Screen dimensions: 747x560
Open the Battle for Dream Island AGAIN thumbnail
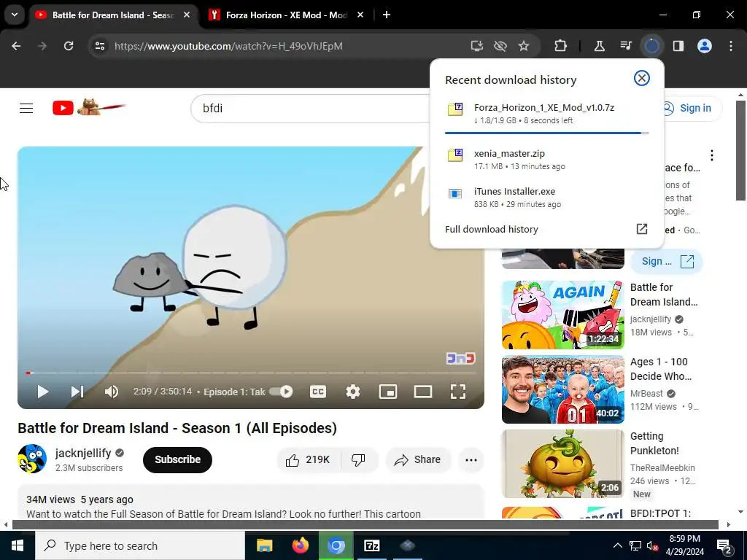[562, 315]
